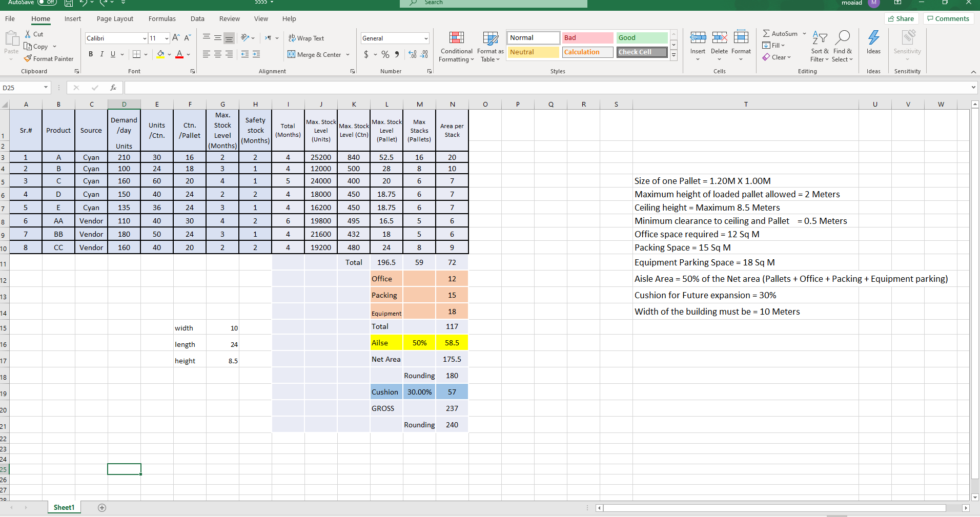Apply the Good cell style

(x=641, y=37)
